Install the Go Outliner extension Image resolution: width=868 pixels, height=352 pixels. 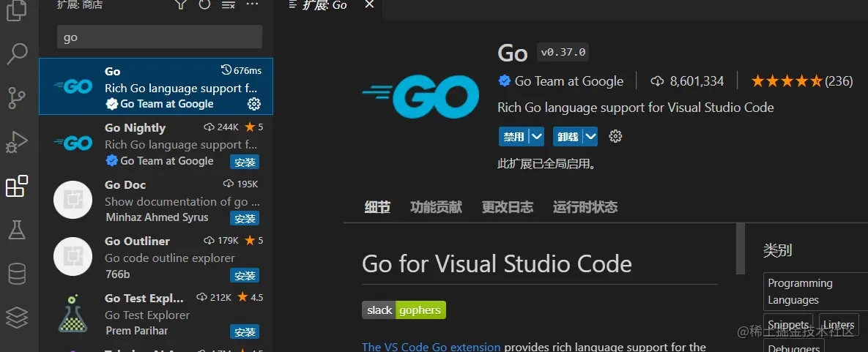pos(245,275)
